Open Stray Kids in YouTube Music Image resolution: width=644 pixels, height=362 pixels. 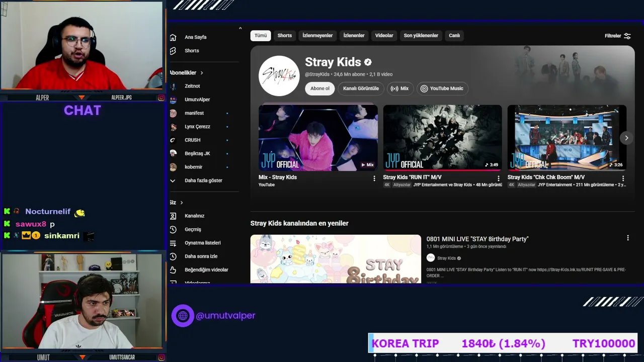tap(442, 88)
